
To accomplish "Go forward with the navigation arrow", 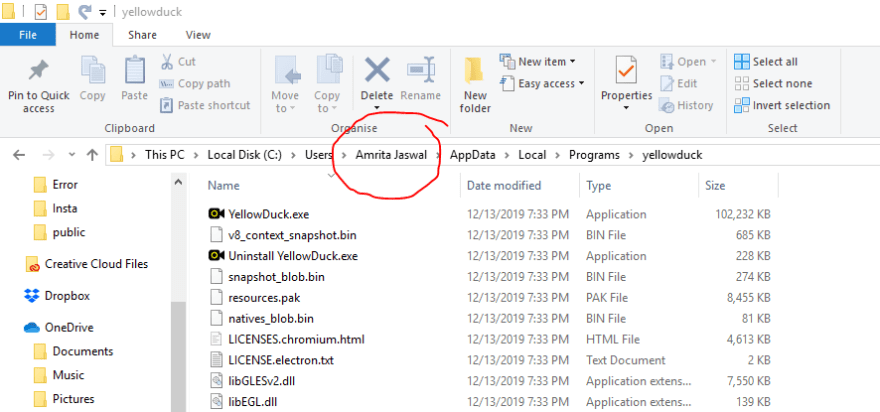I will coord(48,155).
